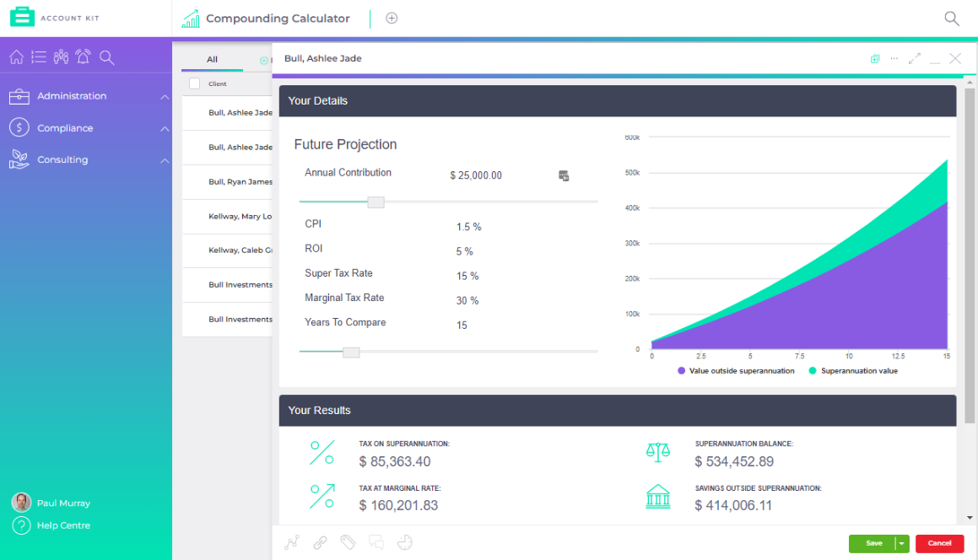Image resolution: width=978 pixels, height=560 pixels.
Task: Click the Cancel button
Action: pos(940,543)
